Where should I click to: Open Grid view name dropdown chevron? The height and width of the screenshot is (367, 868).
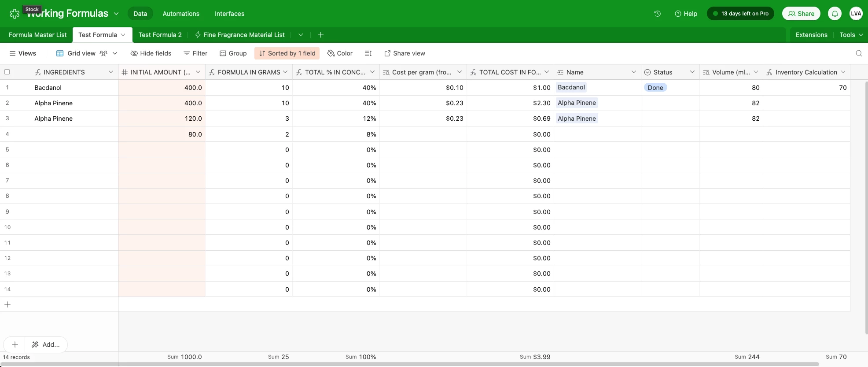tap(115, 53)
